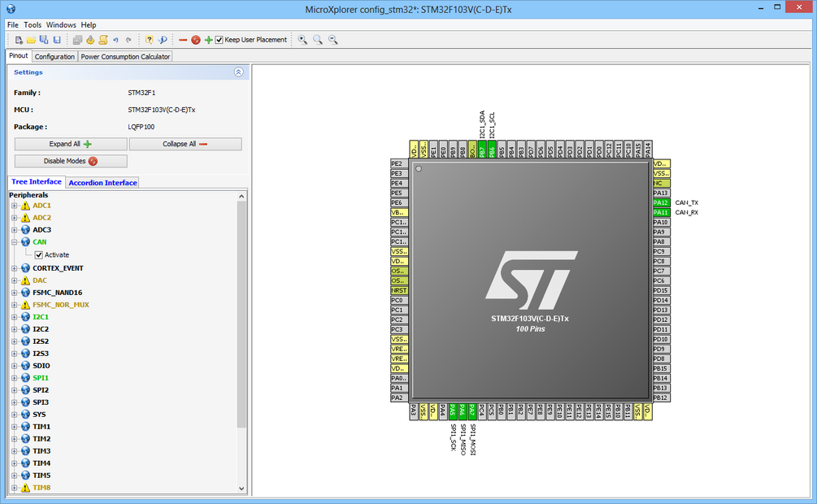Click the gray Redo arrow icon
Image resolution: width=817 pixels, height=504 pixels.
point(128,40)
